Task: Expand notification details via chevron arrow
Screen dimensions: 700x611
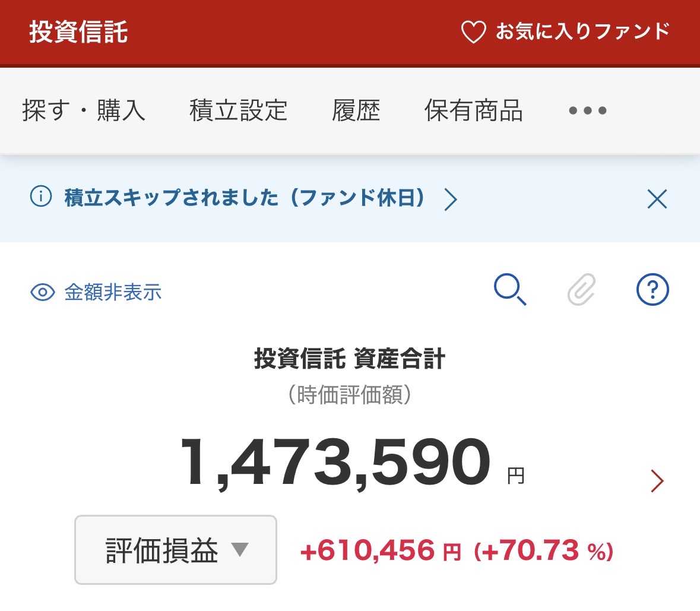Action: tap(451, 199)
